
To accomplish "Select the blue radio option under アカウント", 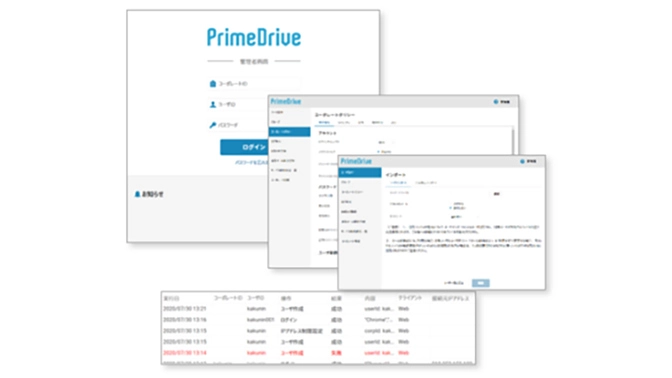I will pyautogui.click(x=378, y=152).
